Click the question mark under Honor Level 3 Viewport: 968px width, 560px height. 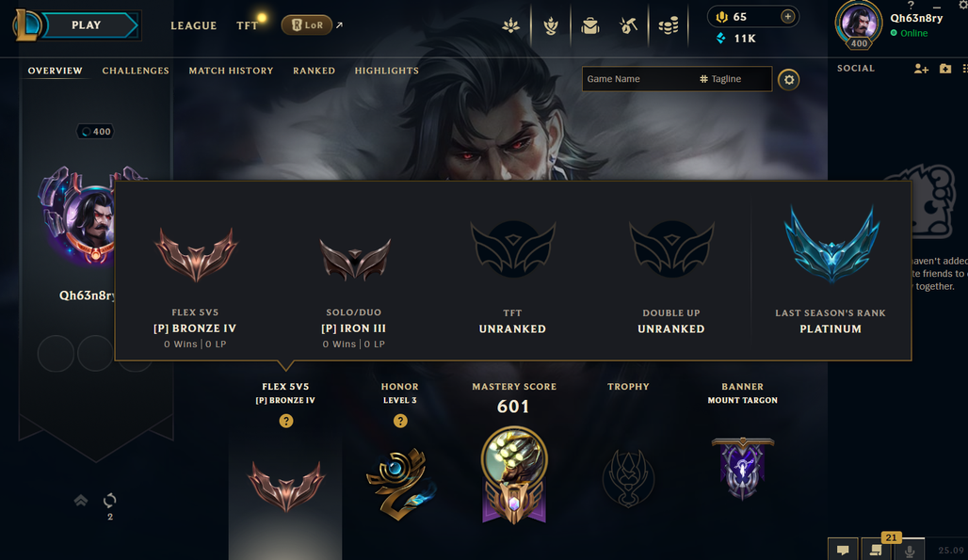pyautogui.click(x=400, y=421)
